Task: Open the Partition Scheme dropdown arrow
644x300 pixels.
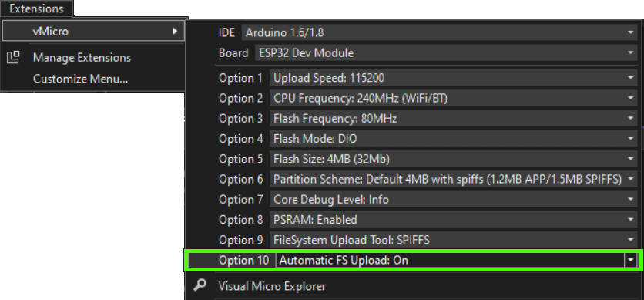Action: [630, 179]
